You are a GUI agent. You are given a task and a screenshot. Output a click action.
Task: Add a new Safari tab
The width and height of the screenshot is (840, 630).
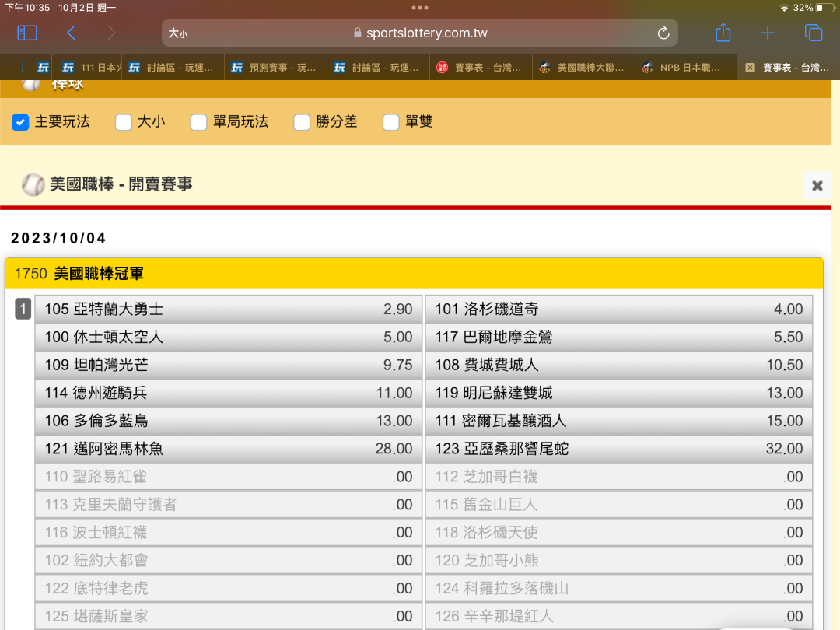(x=768, y=33)
